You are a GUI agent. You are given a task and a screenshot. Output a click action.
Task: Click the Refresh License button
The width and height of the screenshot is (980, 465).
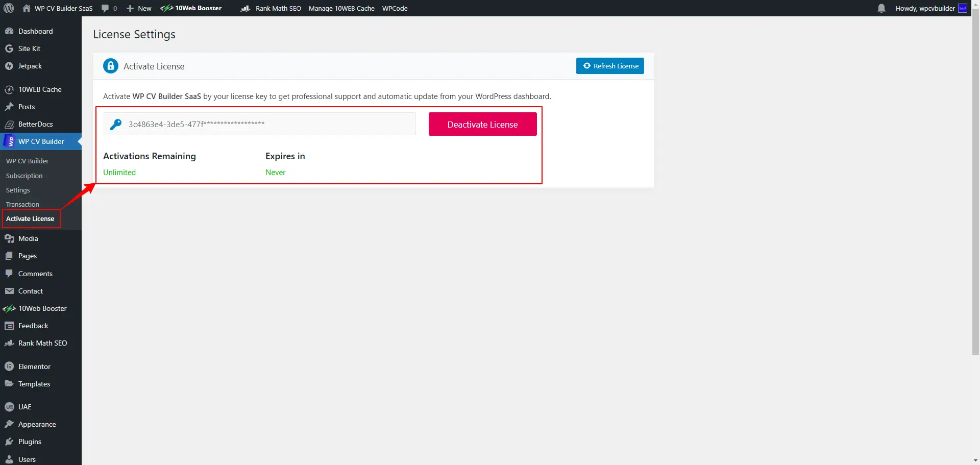pos(610,66)
